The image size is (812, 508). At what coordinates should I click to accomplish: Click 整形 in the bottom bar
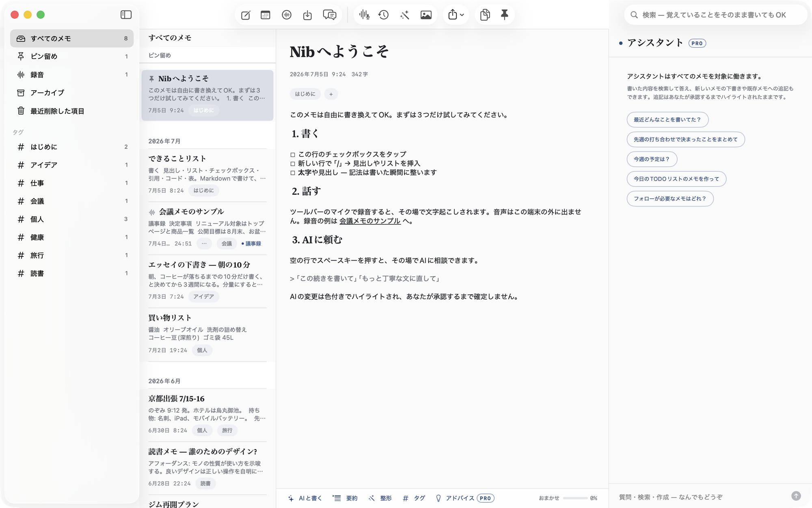point(380,498)
